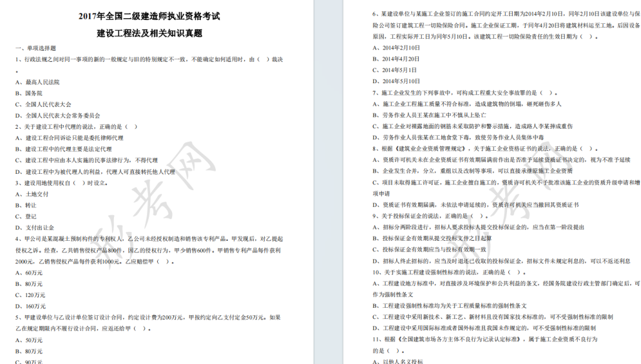The width and height of the screenshot is (641, 364).
Task: Select option 'B、劳务作业人员王某在施工中不慎从上坠亡'
Action: (x=429, y=115)
